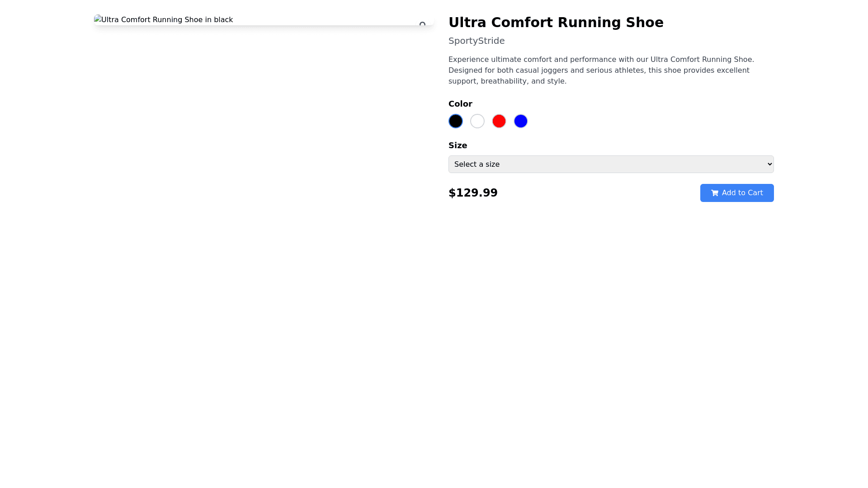Viewport: 868px width, 488px height.
Task: Click the magnifier zoom icon on product image
Action: (422, 24)
